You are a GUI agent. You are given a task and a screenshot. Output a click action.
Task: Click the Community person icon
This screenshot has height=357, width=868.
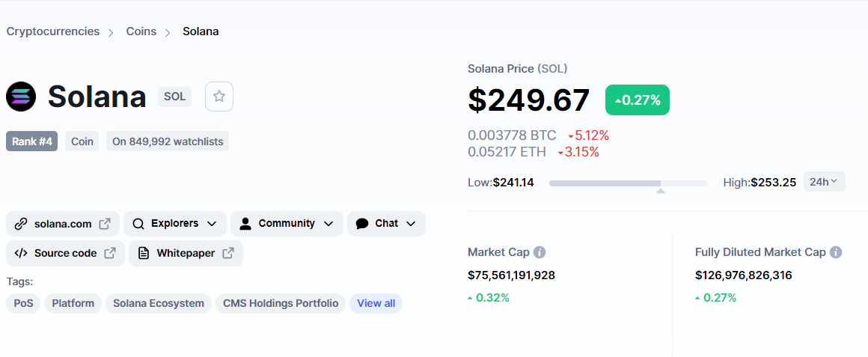pos(245,224)
